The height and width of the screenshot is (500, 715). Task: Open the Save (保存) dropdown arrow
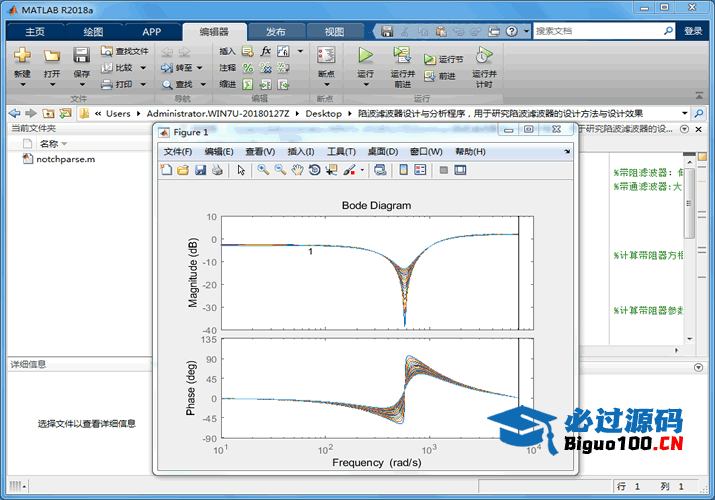(81, 85)
